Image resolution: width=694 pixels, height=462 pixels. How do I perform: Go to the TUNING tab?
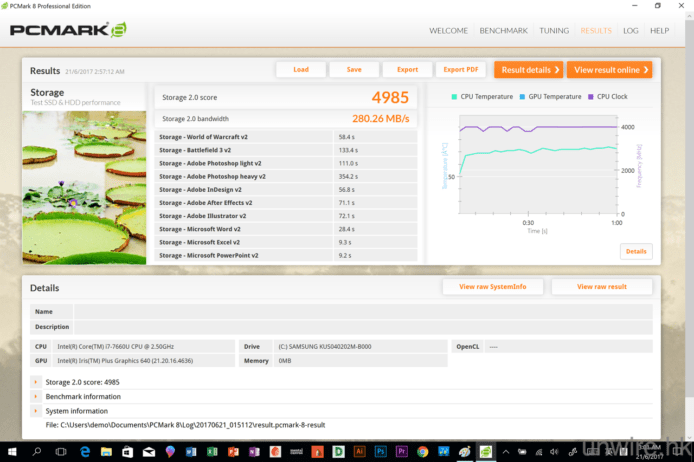(554, 31)
